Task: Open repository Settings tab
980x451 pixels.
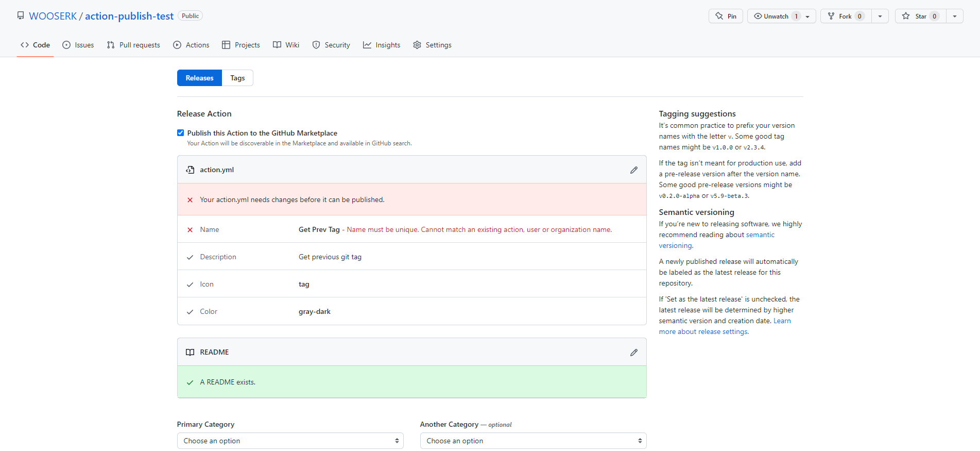Action: 432,45
